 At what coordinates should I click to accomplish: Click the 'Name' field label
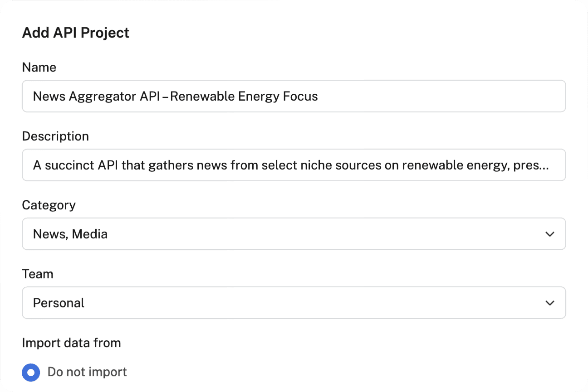[x=39, y=68]
